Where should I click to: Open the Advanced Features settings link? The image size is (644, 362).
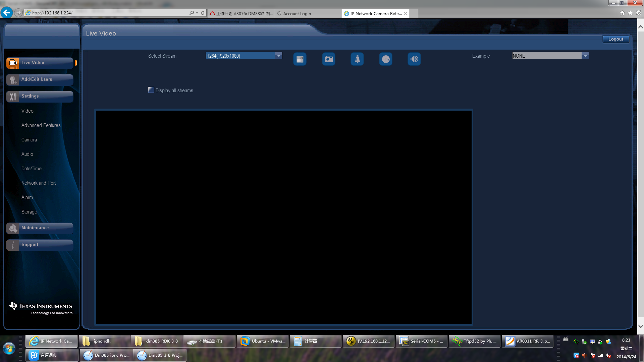coord(41,125)
